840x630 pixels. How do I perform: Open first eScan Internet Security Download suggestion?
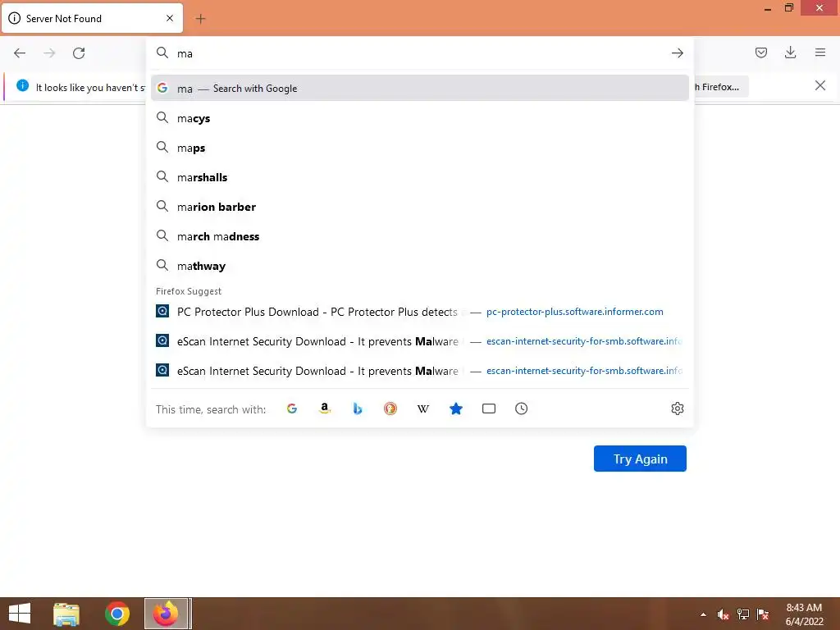420,341
